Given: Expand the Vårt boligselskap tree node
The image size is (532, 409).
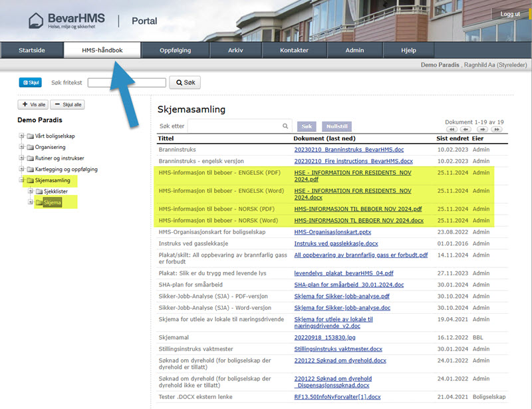Looking at the screenshot, I should click(21, 136).
